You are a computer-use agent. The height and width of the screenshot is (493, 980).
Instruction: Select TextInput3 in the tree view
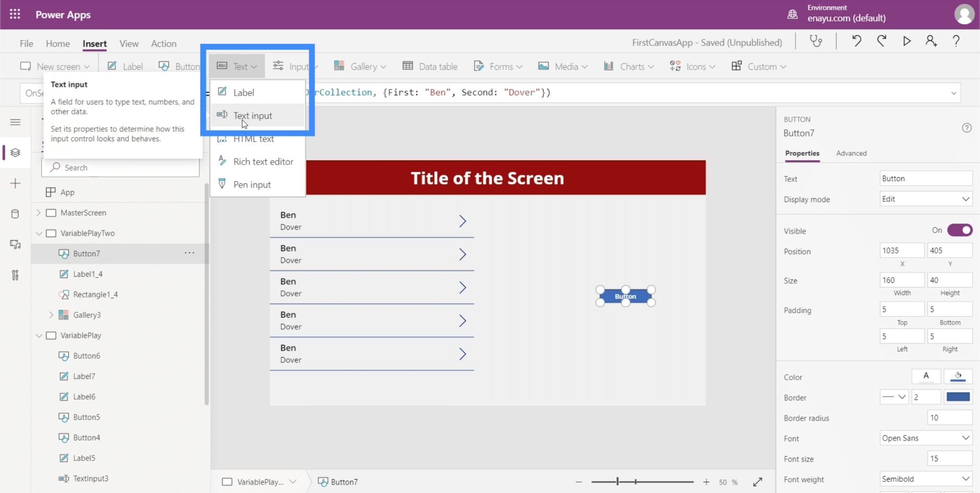pyautogui.click(x=90, y=478)
